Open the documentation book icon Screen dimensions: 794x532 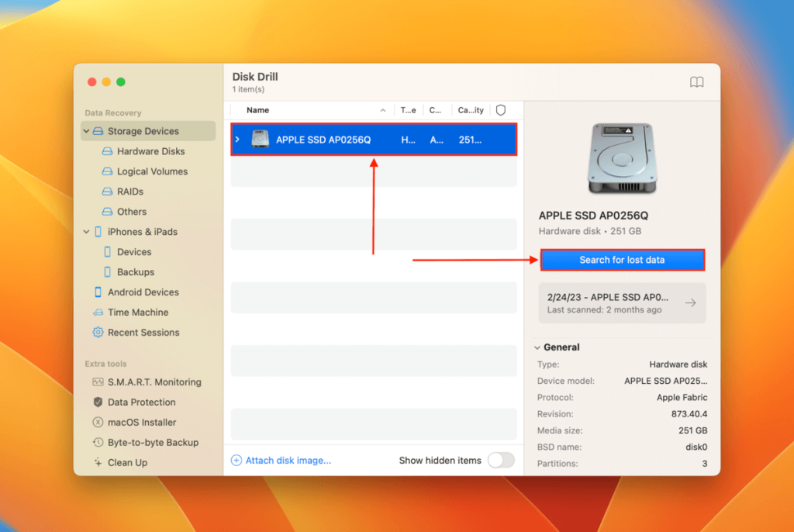pos(696,81)
